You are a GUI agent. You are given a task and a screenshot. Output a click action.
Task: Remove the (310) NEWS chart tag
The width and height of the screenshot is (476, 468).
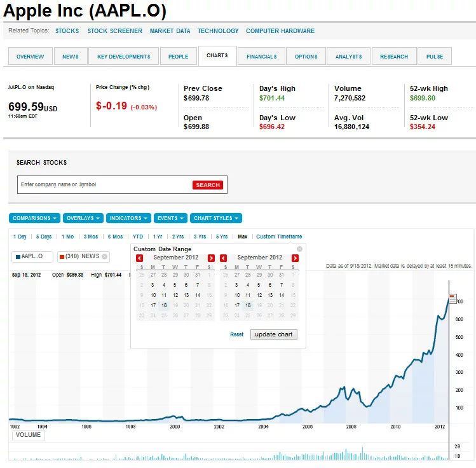pyautogui.click(x=105, y=256)
